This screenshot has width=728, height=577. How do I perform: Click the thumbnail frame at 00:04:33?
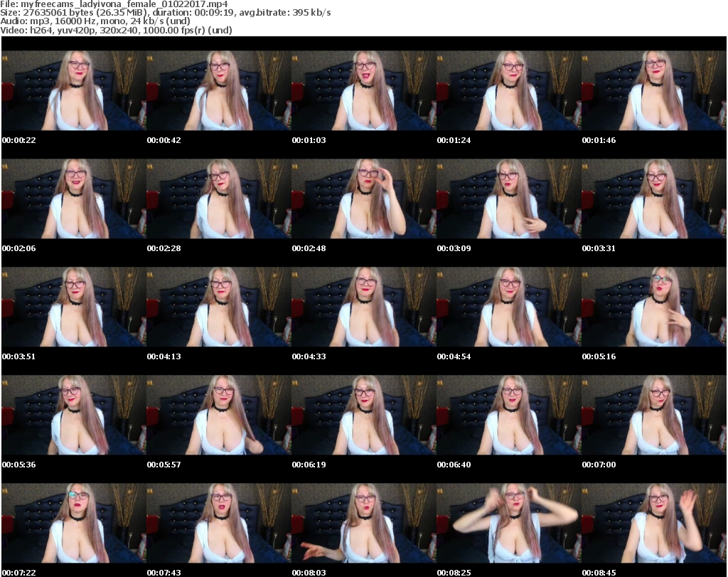click(x=363, y=307)
